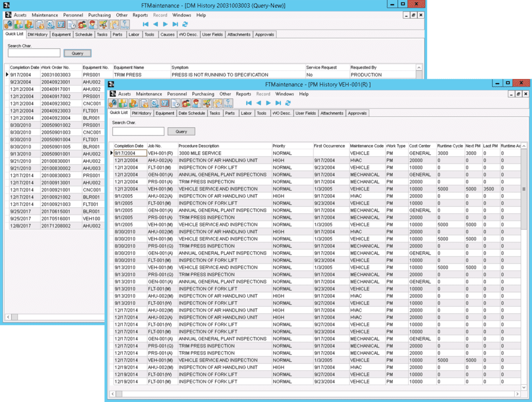Click the gears icon in DM History toolbar
Viewport: 532px width, 402px height.
tap(8, 24)
